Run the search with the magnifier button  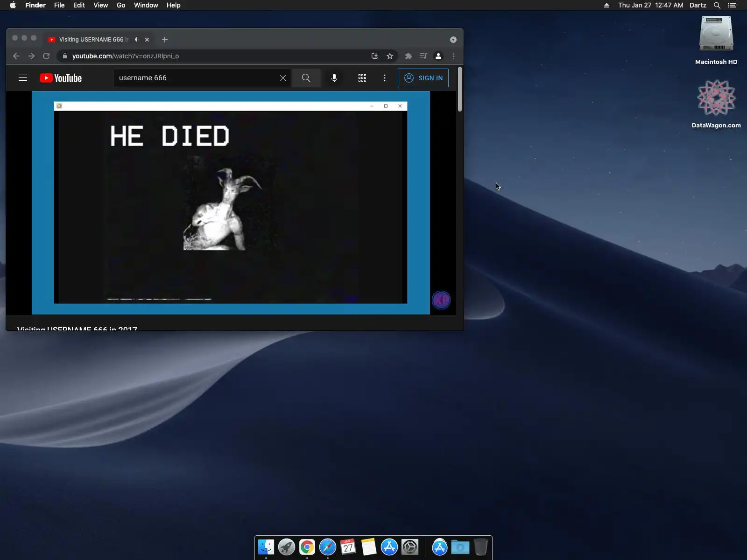[x=306, y=78]
